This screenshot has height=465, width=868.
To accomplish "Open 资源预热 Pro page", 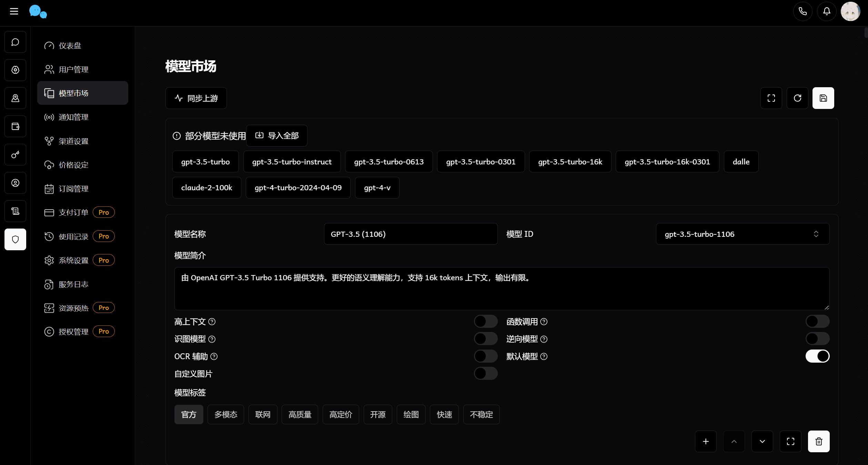I will [83, 308].
